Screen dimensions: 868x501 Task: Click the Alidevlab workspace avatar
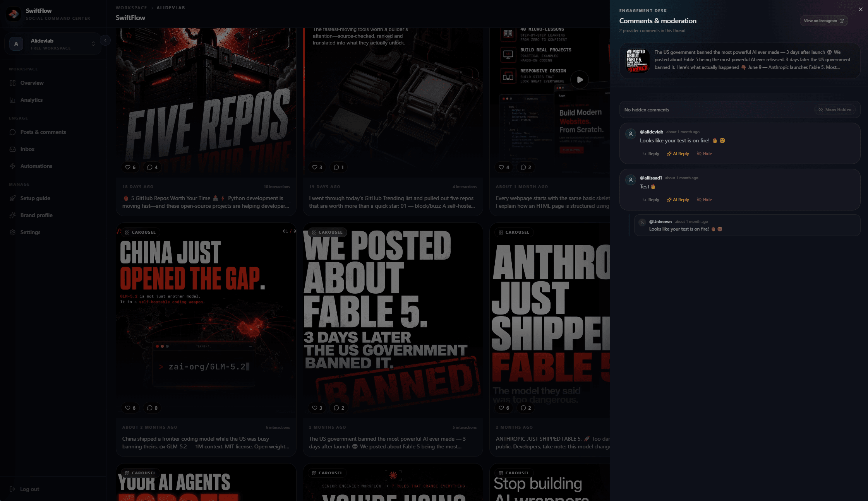coord(16,44)
